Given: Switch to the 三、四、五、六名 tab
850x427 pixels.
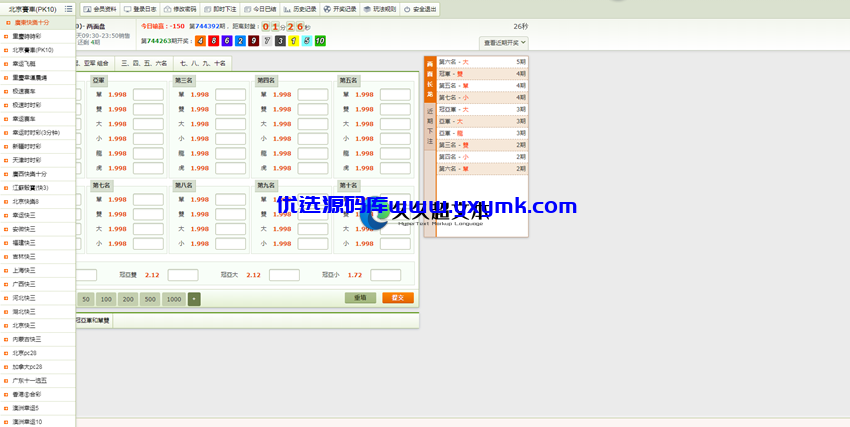Looking at the screenshot, I should pos(144,63).
